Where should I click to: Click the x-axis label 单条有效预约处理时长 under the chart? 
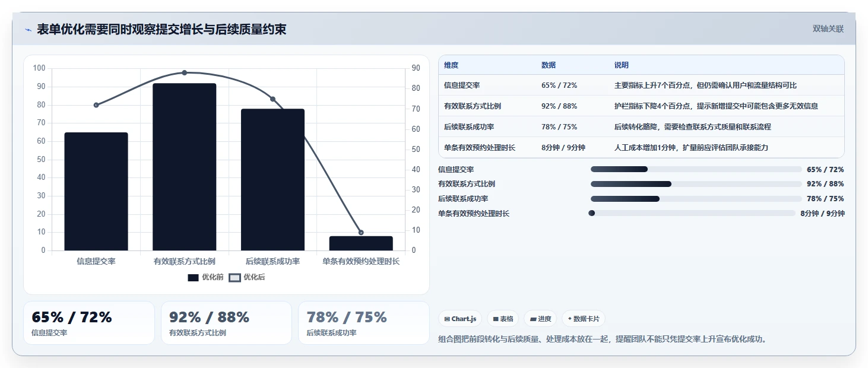[x=361, y=261]
